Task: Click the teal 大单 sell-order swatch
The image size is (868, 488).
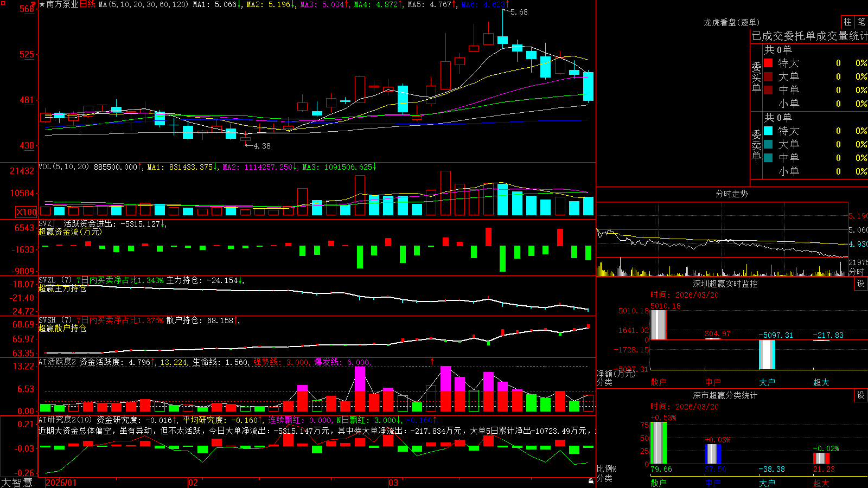Action: 768,144
